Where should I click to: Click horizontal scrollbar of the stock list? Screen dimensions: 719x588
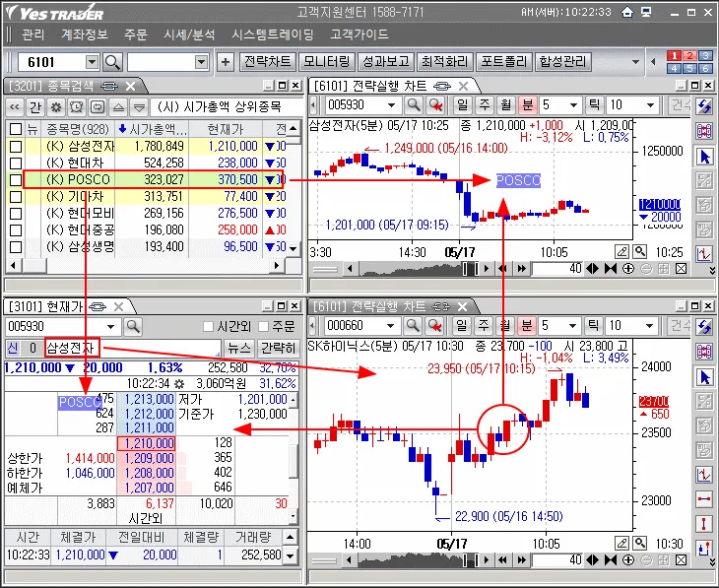[x=145, y=265]
